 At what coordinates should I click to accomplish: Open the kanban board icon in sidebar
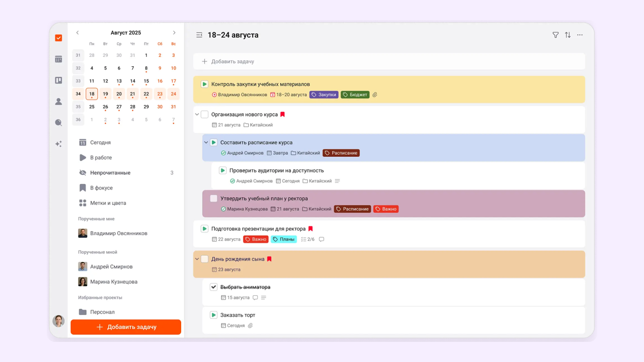pyautogui.click(x=58, y=80)
